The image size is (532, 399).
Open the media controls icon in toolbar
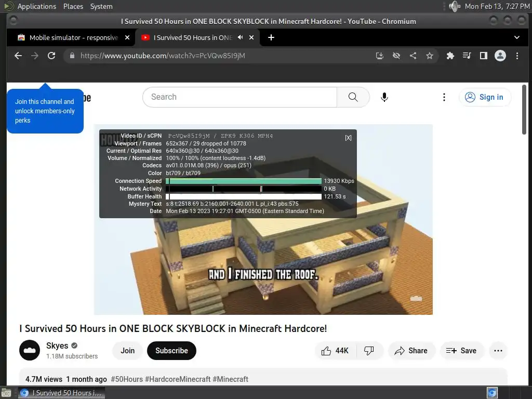pyautogui.click(x=467, y=56)
